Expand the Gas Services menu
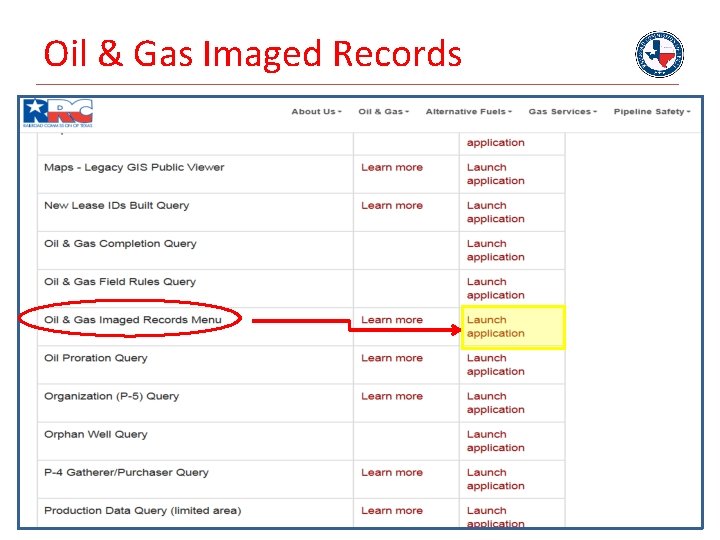The height and width of the screenshot is (540, 720). click(x=562, y=112)
